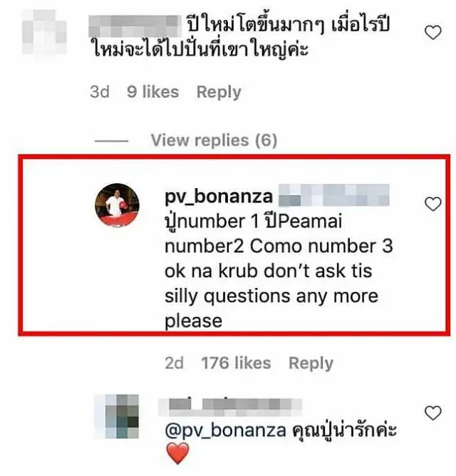Like the top Thai comment with heart icon
456x476 pixels.
(x=432, y=33)
